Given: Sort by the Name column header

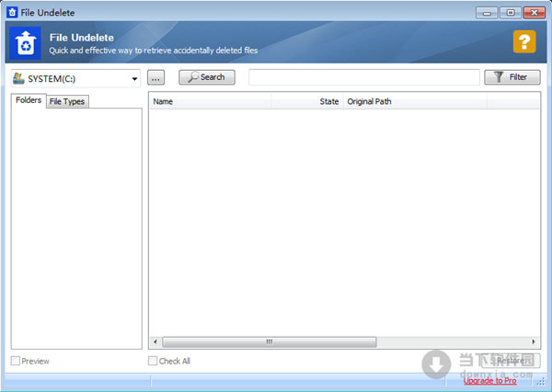Looking at the screenshot, I should coord(211,101).
